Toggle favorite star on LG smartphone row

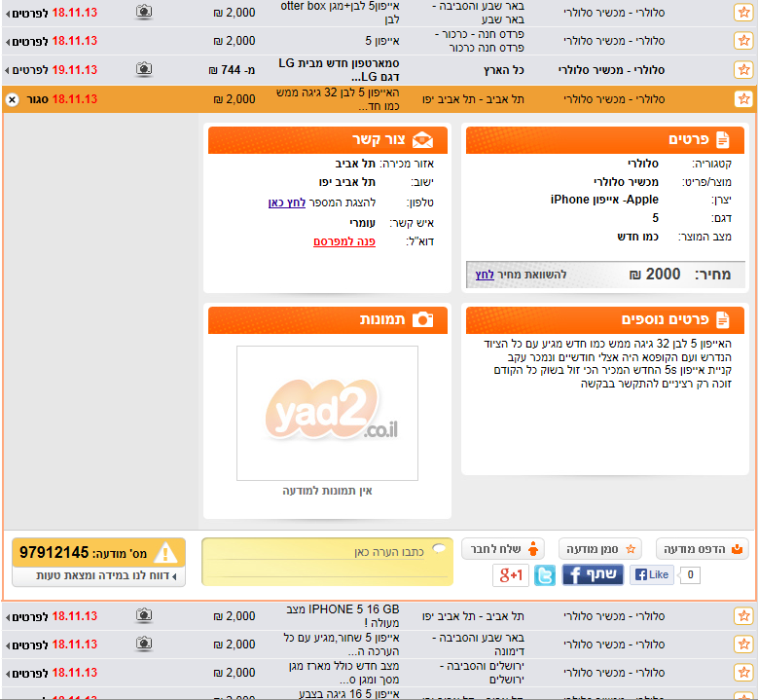[742, 70]
